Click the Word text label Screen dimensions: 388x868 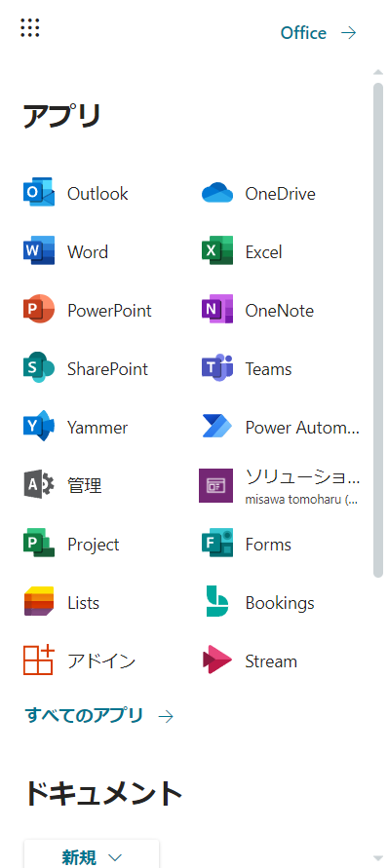pyautogui.click(x=88, y=252)
